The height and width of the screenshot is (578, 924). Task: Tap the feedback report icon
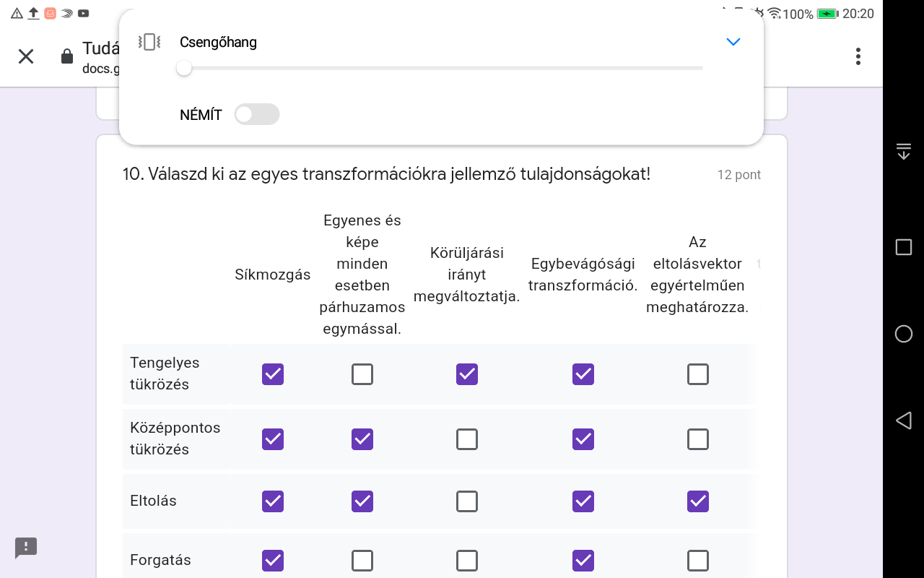coord(26,547)
